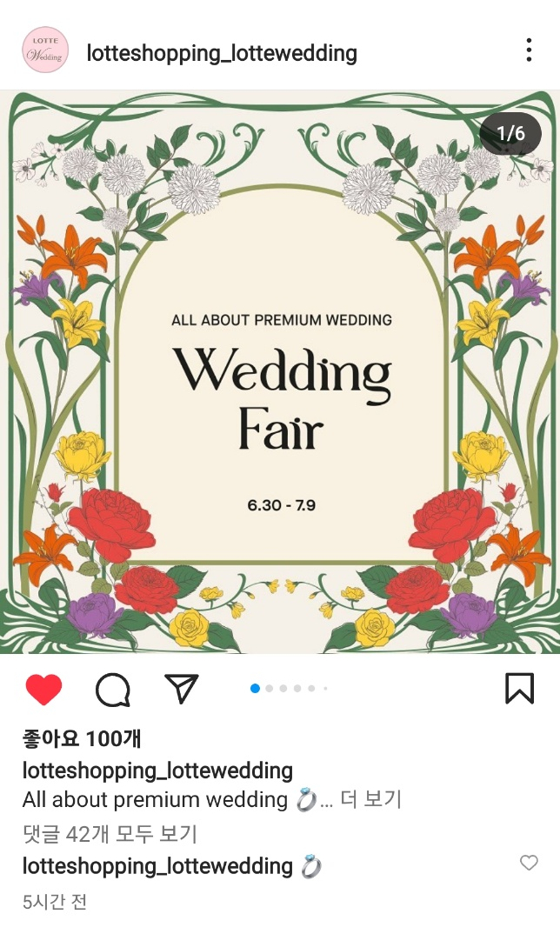This screenshot has height=934, width=560.
Task: View all 42 comments
Action: point(110,833)
